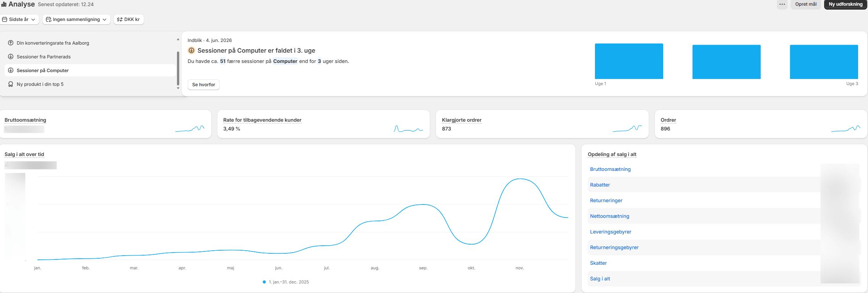Click the currency exchange icon beside DKK kr
Viewport: 868px width, 293px height.
[x=120, y=19]
